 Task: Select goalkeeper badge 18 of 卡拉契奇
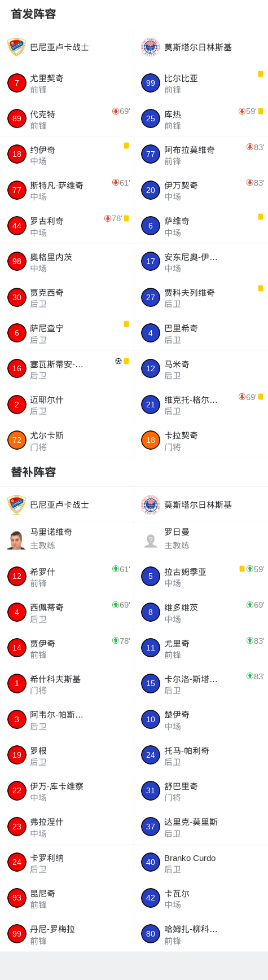[x=151, y=440]
